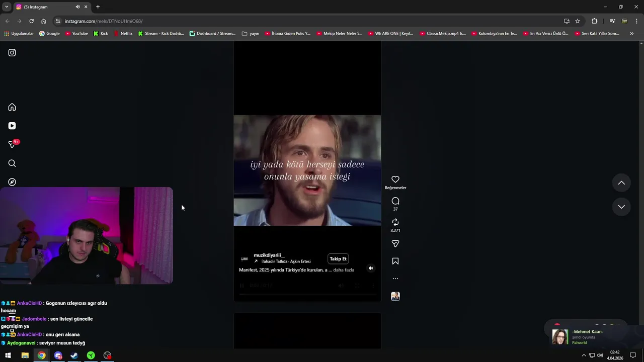Screen dimensions: 644x362
Task: Expand the caption with daha fazla
Action: (x=344, y=270)
